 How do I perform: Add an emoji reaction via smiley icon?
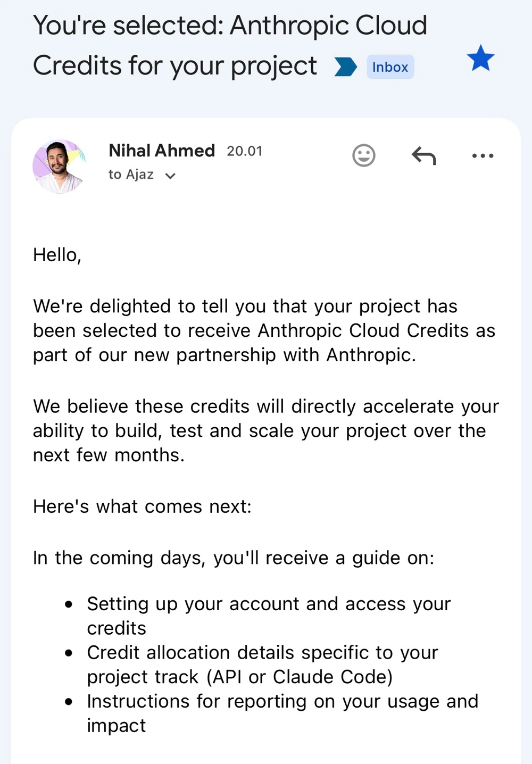(x=364, y=155)
